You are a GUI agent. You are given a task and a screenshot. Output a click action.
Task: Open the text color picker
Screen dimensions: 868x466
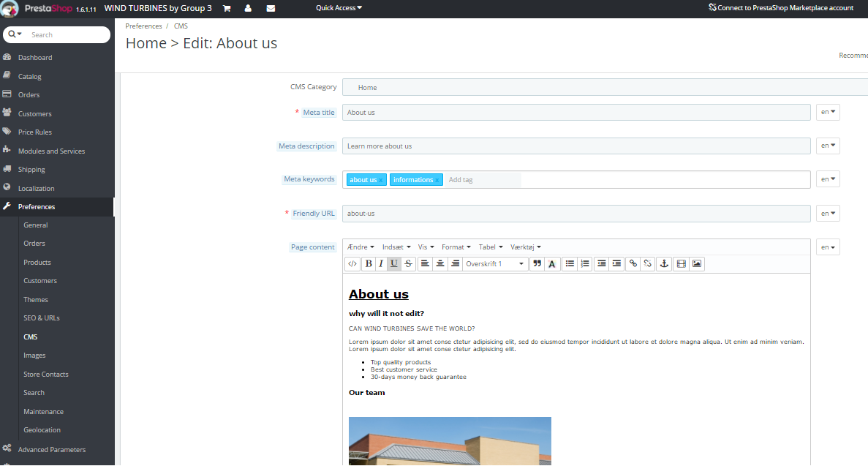(552, 264)
